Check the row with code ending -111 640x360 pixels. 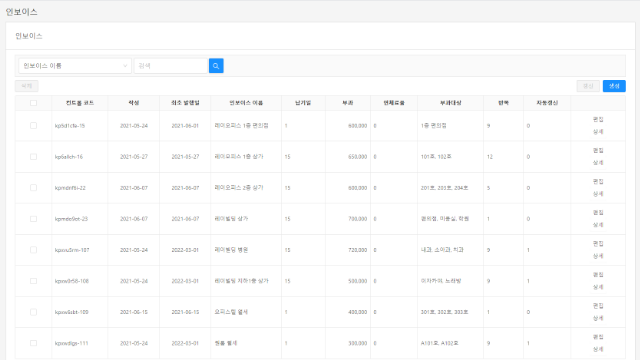33,343
